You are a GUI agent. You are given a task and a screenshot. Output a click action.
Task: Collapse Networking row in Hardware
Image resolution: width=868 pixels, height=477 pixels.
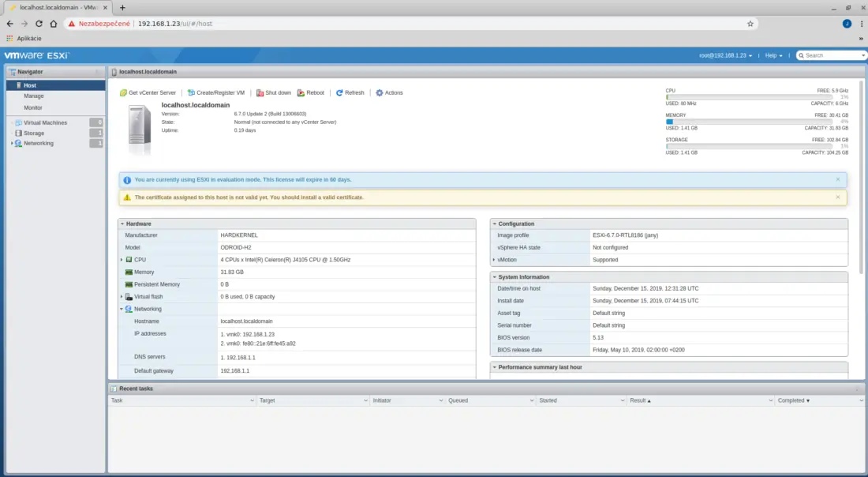[x=122, y=309]
